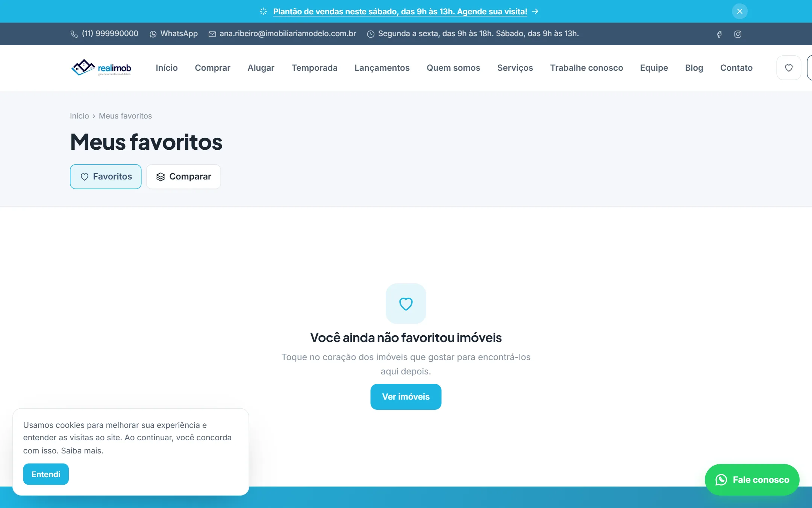
Task: Open the Lançamentos menu item
Action: coord(382,68)
